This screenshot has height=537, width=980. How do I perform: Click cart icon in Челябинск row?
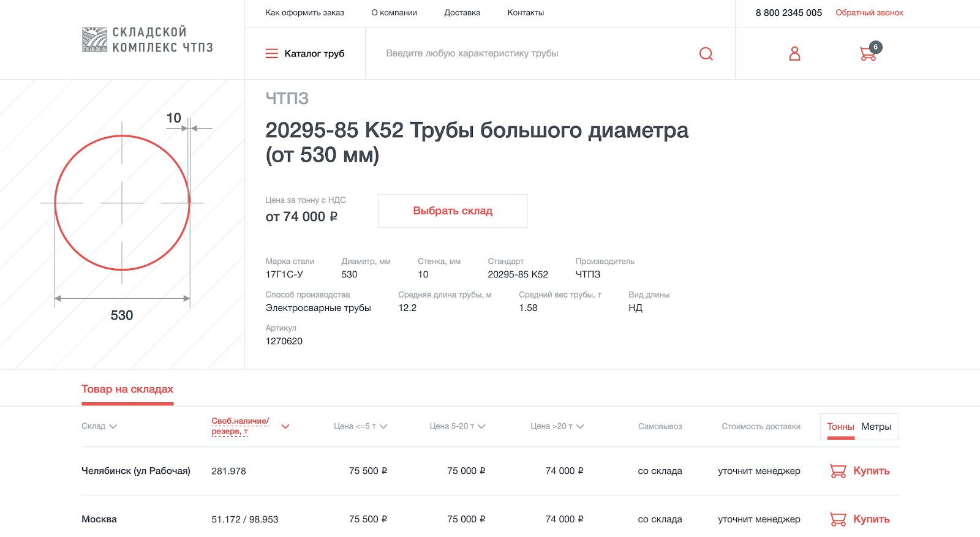[838, 471]
